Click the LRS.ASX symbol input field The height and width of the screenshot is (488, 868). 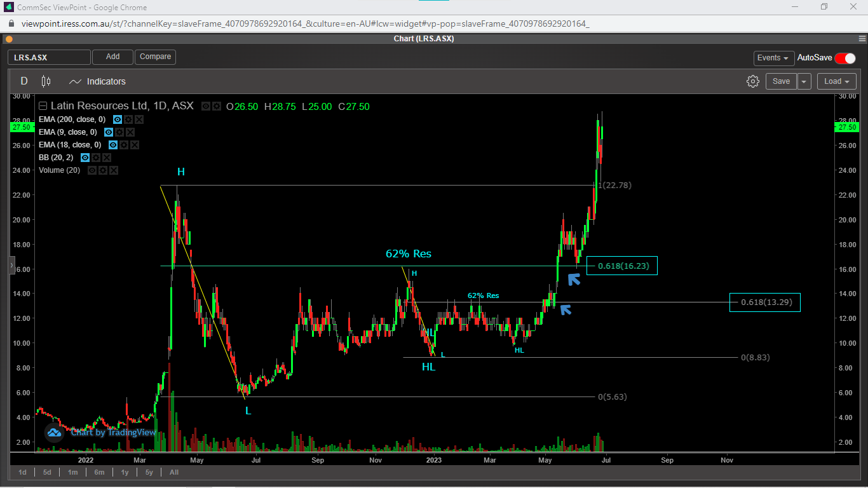pos(49,57)
